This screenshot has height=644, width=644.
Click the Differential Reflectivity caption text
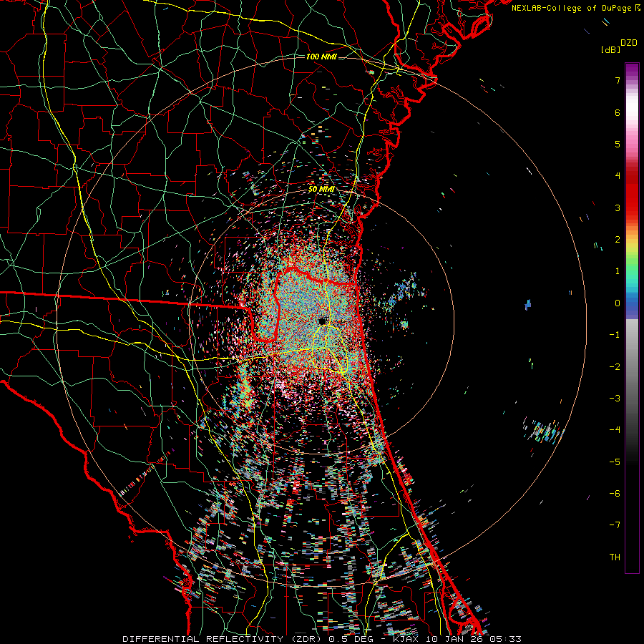click(x=322, y=639)
